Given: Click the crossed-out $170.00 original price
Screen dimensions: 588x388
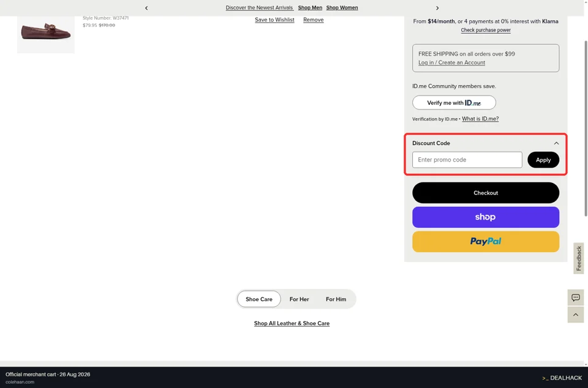Looking at the screenshot, I should 107,26.
